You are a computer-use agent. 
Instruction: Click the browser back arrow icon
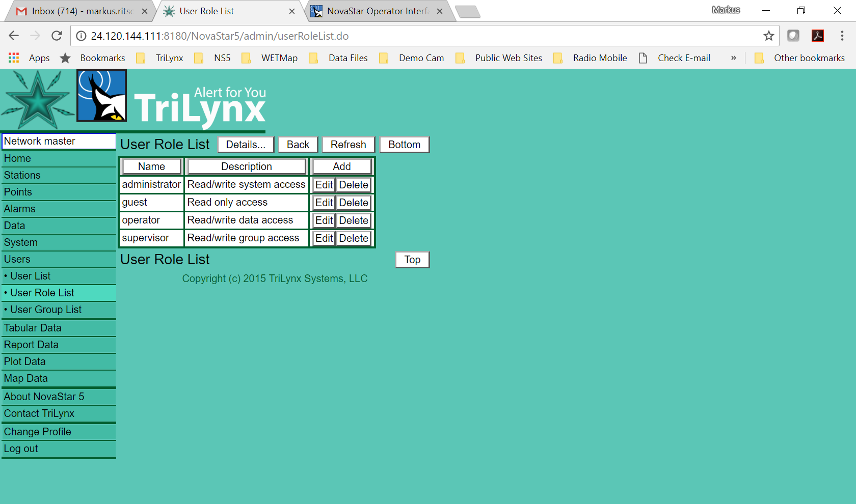[13, 36]
